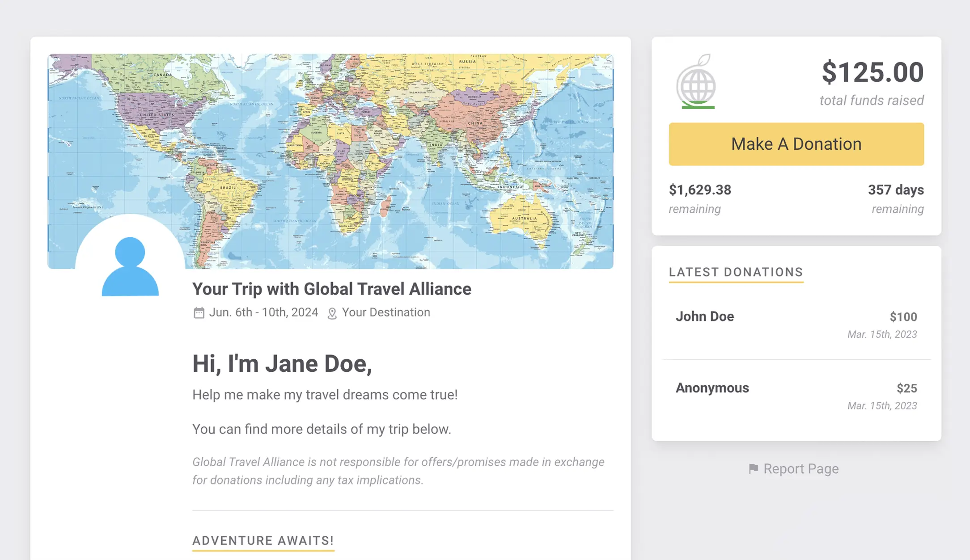Click the globe apple organization logo

click(x=696, y=82)
